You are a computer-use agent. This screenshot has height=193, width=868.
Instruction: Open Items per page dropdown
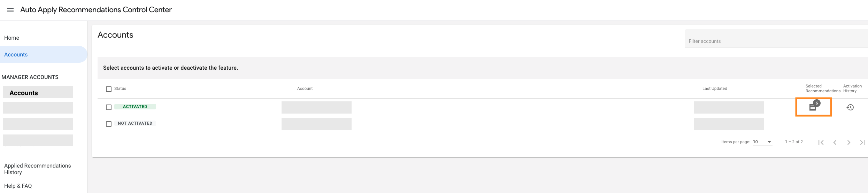[762, 142]
